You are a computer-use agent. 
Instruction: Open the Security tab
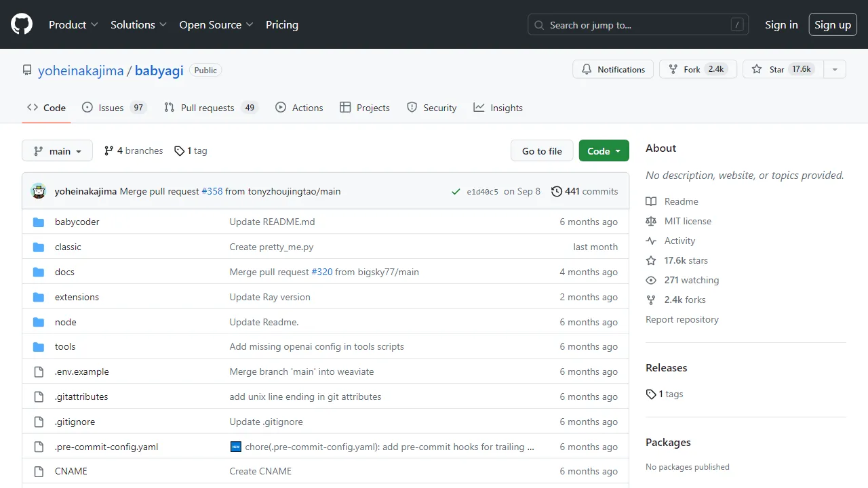pyautogui.click(x=432, y=108)
